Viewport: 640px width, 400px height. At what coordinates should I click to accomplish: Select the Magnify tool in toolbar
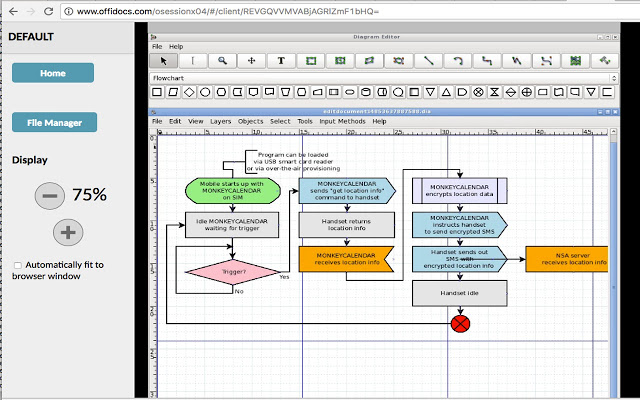click(x=222, y=60)
